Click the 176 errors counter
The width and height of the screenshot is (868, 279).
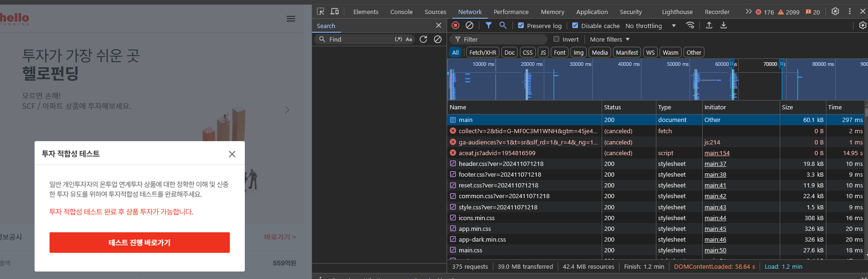pos(765,12)
